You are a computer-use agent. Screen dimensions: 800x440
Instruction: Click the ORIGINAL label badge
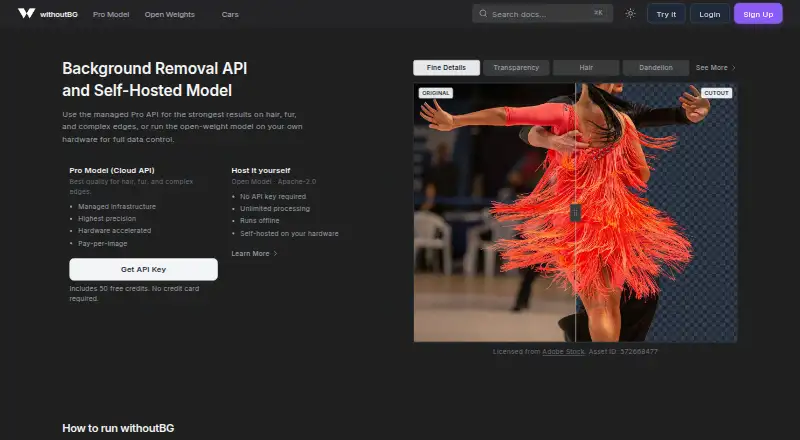click(x=436, y=93)
